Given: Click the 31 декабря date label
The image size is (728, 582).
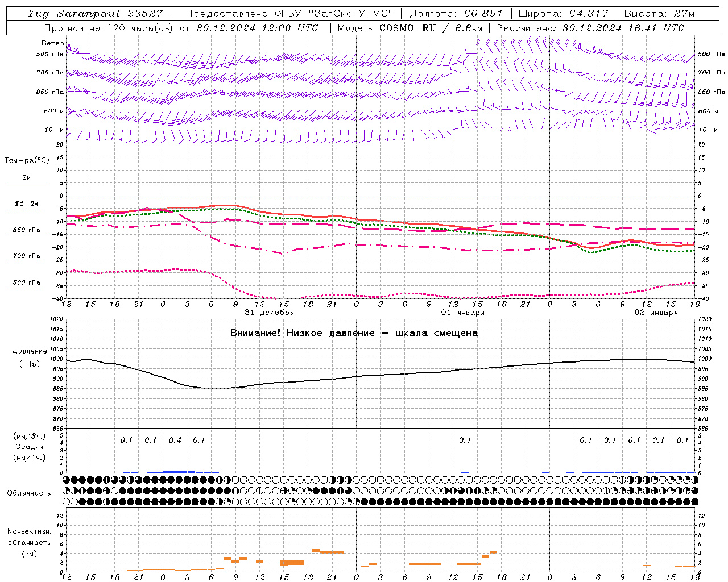Looking at the screenshot, I should click(x=270, y=313).
